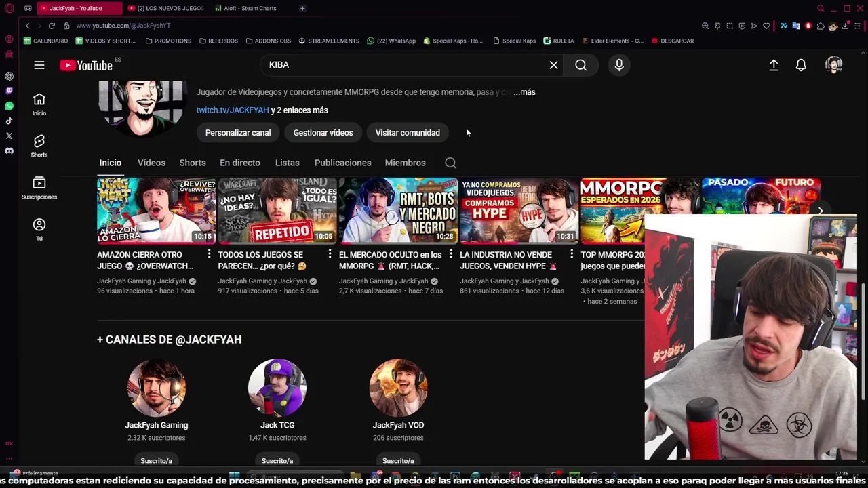Open the Opera GX menu logo
This screenshot has width=868, height=488.
pyautogui.click(x=9, y=8)
